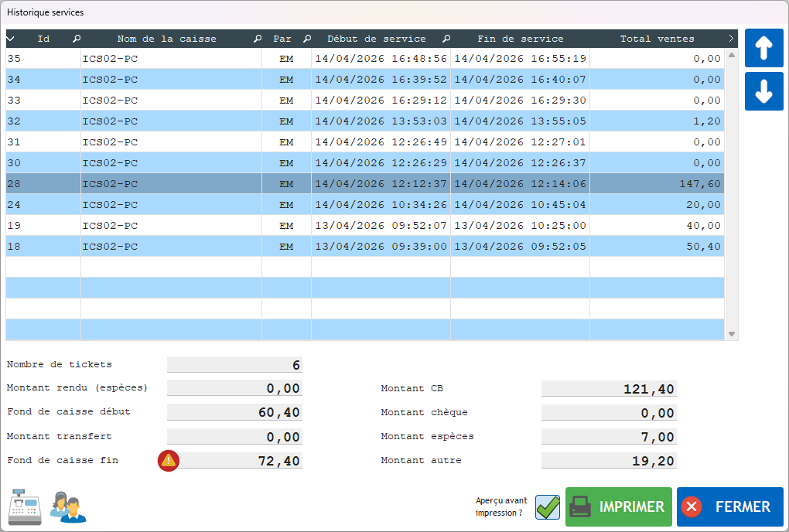Sort by Fin de service column header
Image resolution: width=789 pixels, height=532 pixels.
pos(520,39)
